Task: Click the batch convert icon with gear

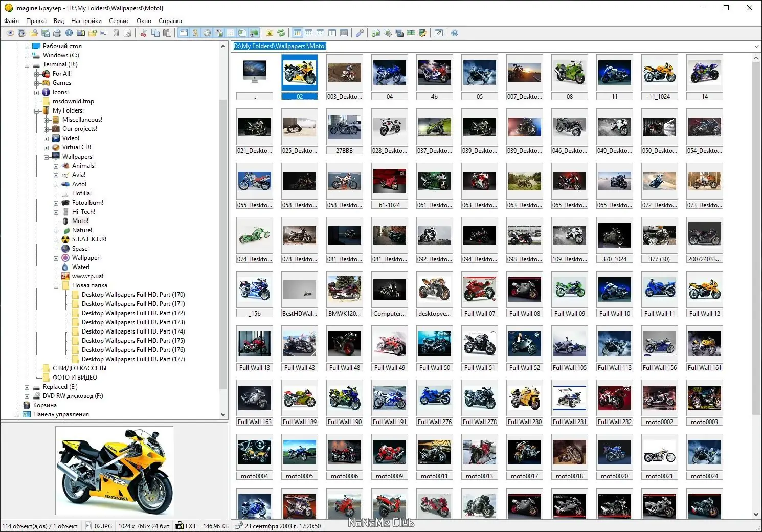Action: point(388,33)
